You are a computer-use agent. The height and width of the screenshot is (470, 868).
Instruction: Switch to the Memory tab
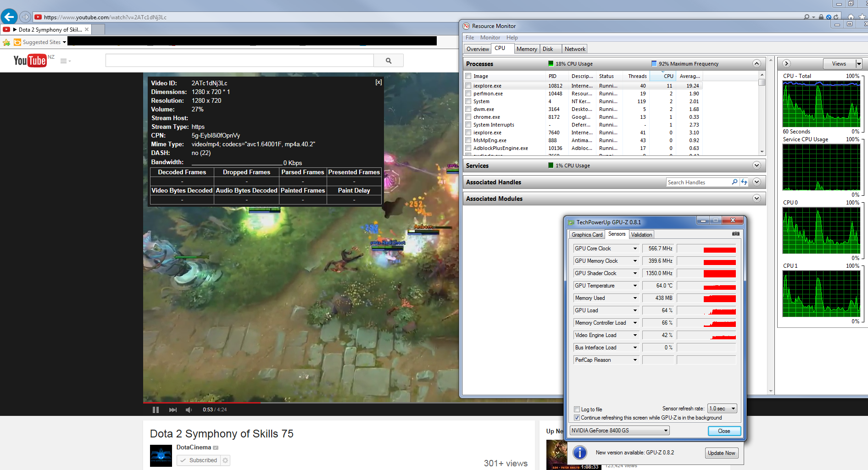pyautogui.click(x=527, y=49)
